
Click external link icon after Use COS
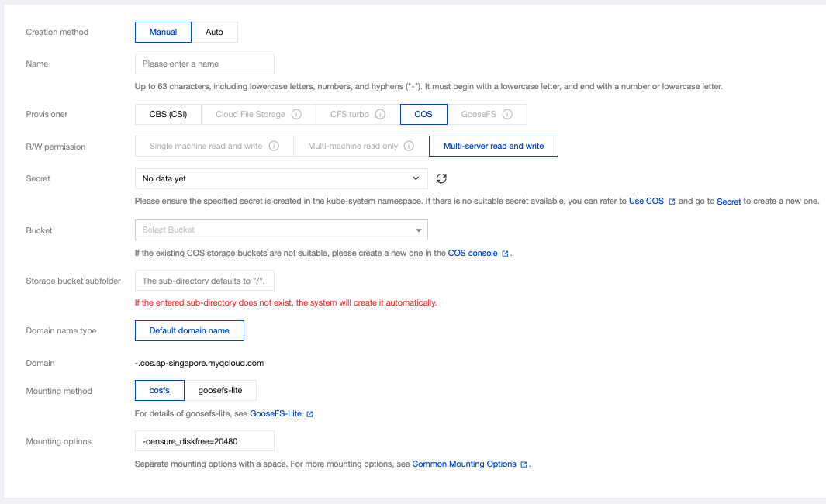(672, 202)
